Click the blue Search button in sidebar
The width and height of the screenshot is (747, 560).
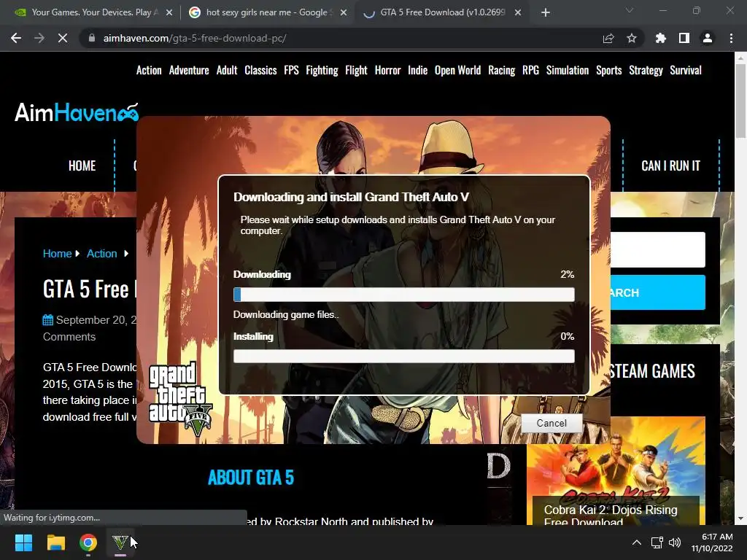coord(658,292)
